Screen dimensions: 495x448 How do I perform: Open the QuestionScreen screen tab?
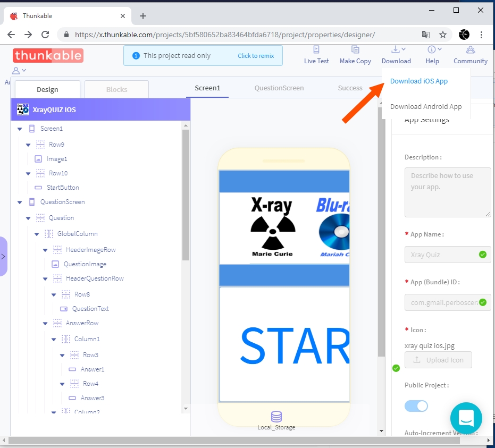(279, 88)
